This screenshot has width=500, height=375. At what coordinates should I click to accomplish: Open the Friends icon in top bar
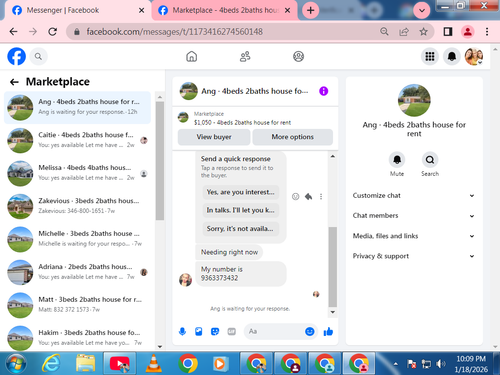tap(245, 56)
